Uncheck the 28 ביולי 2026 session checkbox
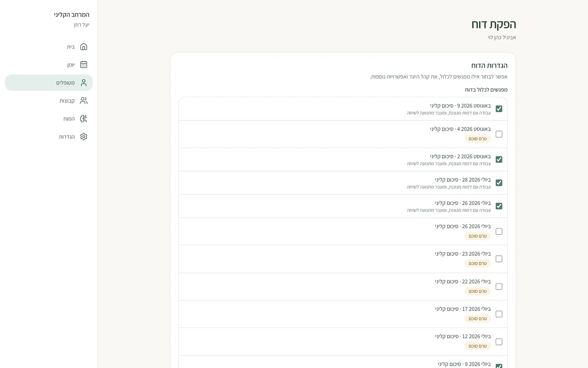The height and width of the screenshot is (368, 588). coord(499,183)
